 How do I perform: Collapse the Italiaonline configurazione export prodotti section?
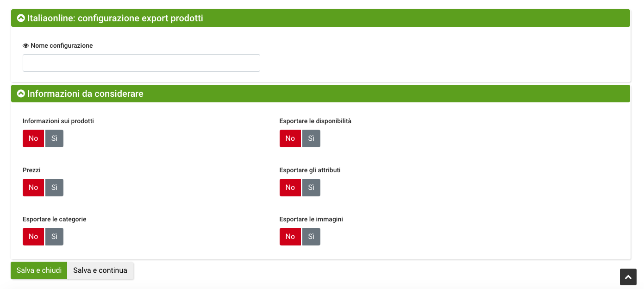point(20,18)
